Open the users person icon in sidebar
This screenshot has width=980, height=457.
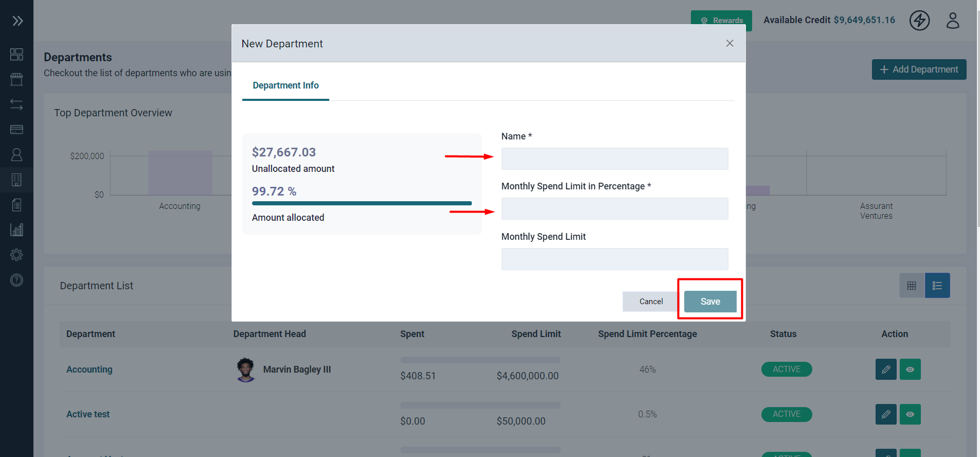(16, 154)
